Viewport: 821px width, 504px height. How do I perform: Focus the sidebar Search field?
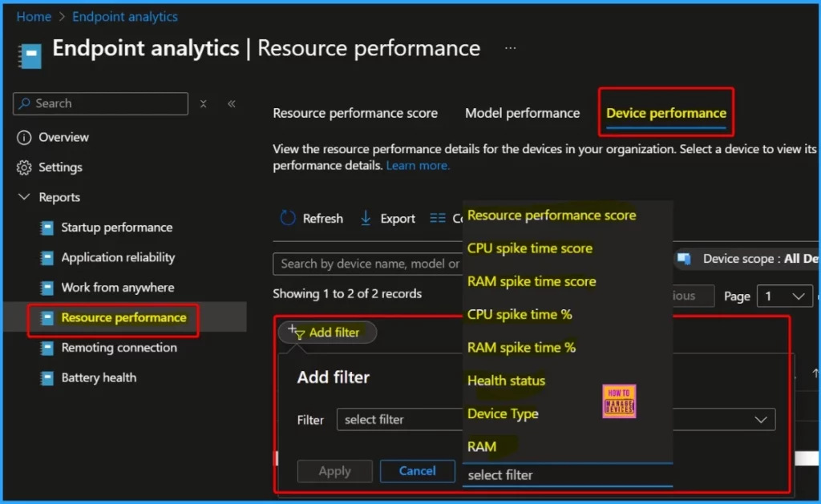click(100, 103)
